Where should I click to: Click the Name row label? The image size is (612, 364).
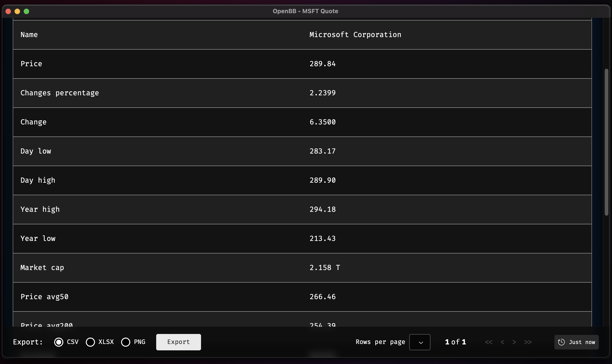tap(29, 35)
